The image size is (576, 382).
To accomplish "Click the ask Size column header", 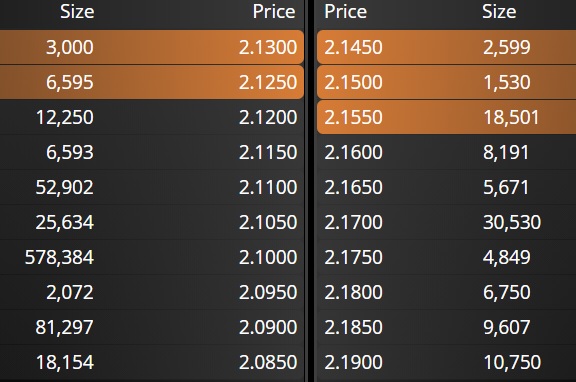I will (x=499, y=12).
